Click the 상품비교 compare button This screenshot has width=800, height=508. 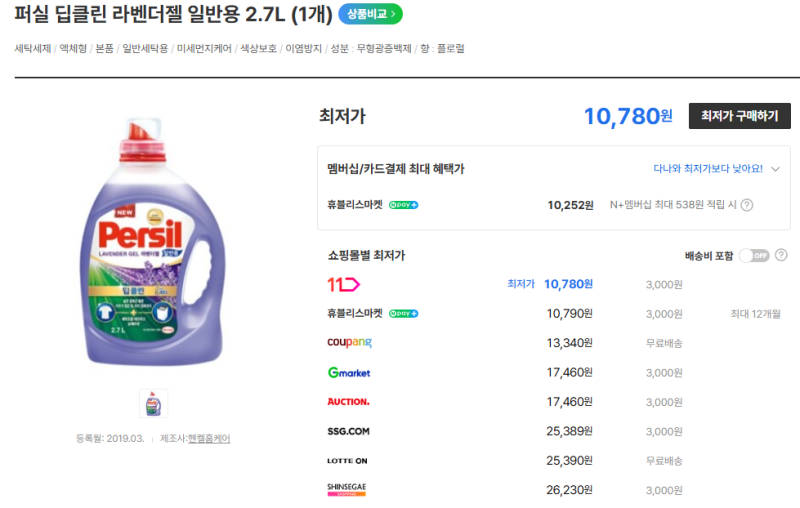click(x=370, y=14)
